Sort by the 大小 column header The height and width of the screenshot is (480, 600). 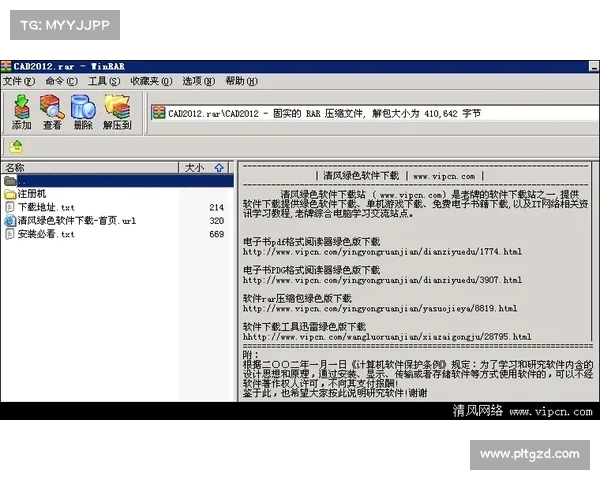point(204,168)
